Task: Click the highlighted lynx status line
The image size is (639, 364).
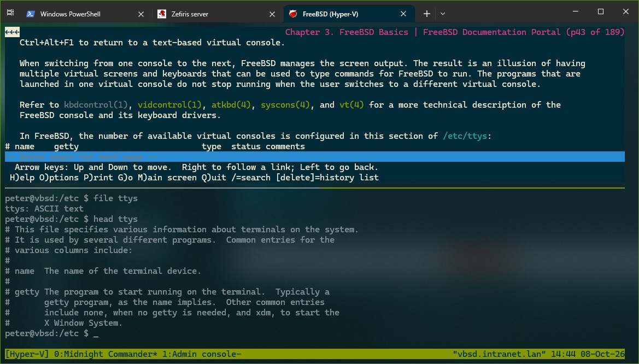Action: pyautogui.click(x=315, y=157)
